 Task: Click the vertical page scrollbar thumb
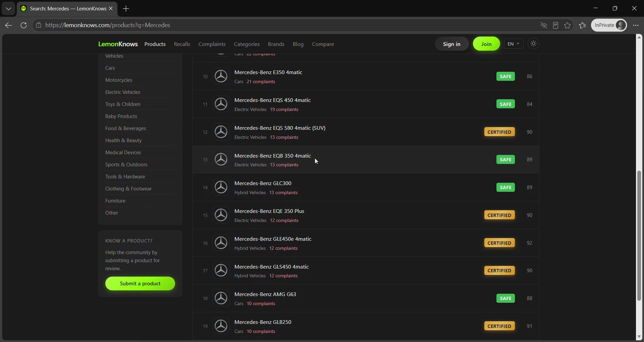[x=639, y=236]
